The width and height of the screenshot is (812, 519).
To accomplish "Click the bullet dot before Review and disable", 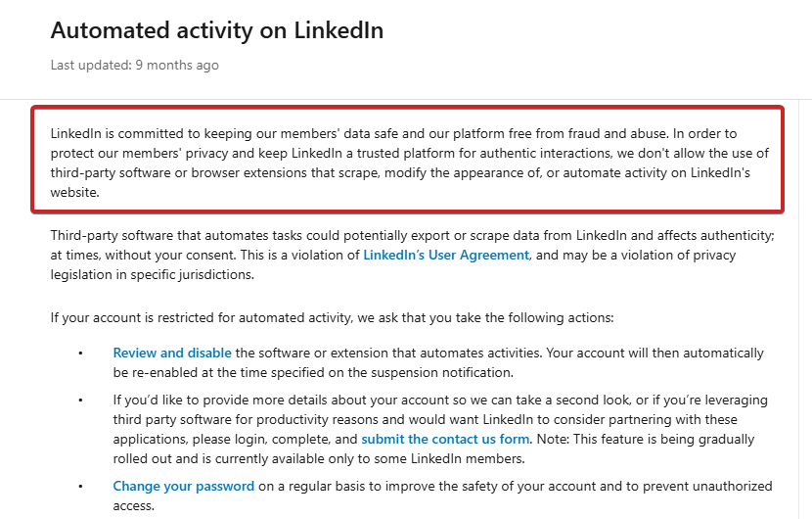I will [x=81, y=353].
